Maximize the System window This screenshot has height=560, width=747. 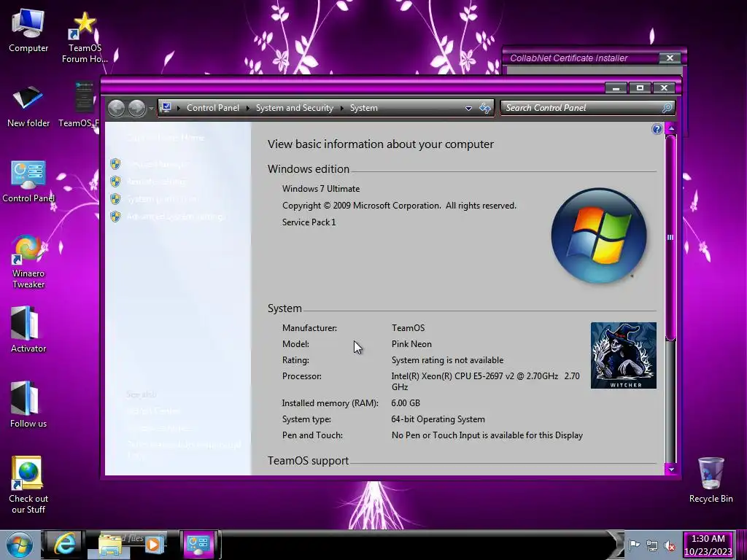coord(640,87)
